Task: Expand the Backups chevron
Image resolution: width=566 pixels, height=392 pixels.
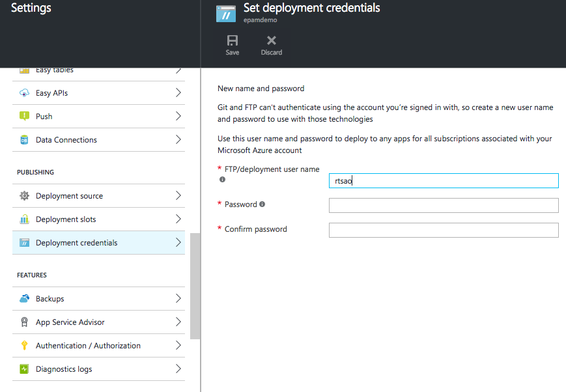Action: click(x=178, y=298)
